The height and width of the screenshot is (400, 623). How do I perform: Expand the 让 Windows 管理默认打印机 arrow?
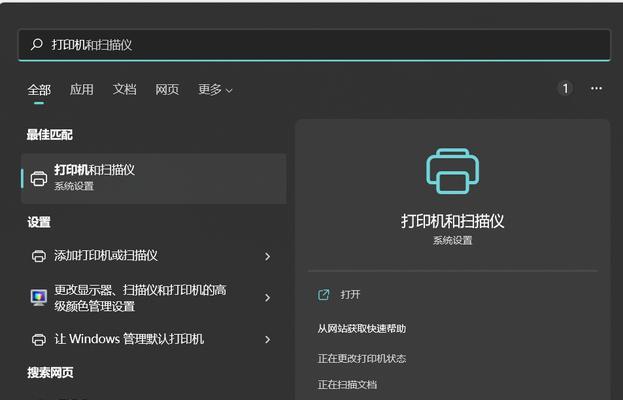click(268, 340)
